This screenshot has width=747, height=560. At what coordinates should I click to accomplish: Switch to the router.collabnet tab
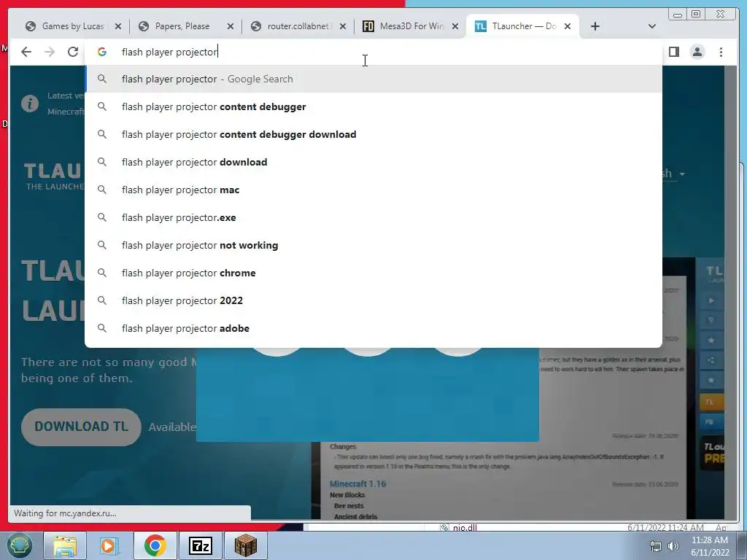pos(298,26)
